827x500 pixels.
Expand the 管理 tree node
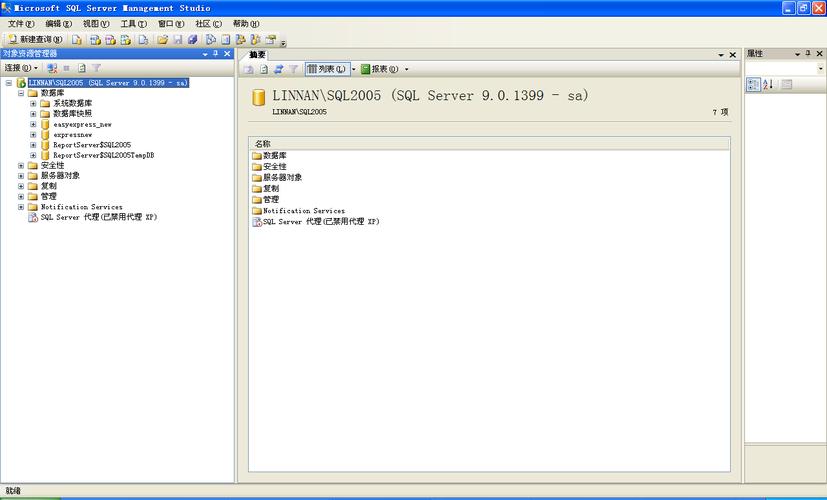[x=21, y=197]
